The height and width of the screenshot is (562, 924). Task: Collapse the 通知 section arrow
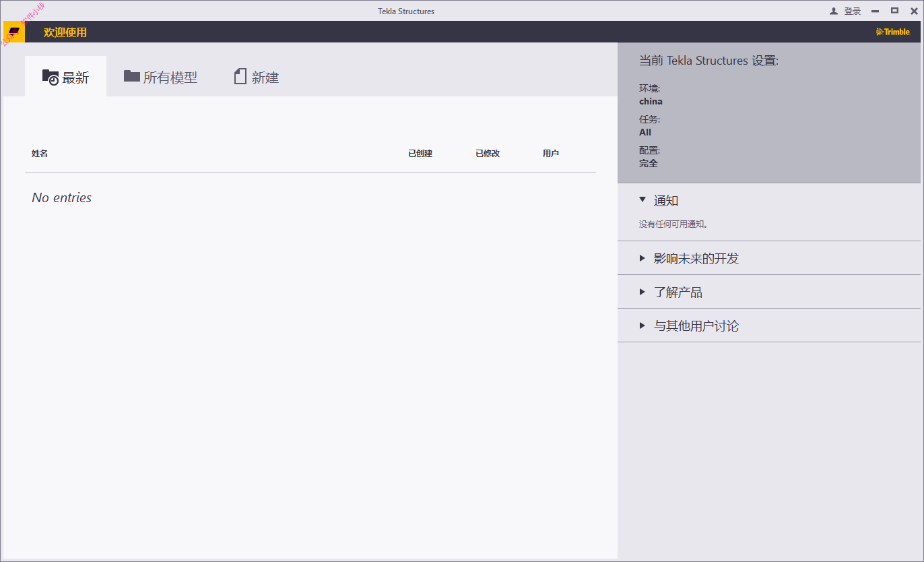click(642, 199)
